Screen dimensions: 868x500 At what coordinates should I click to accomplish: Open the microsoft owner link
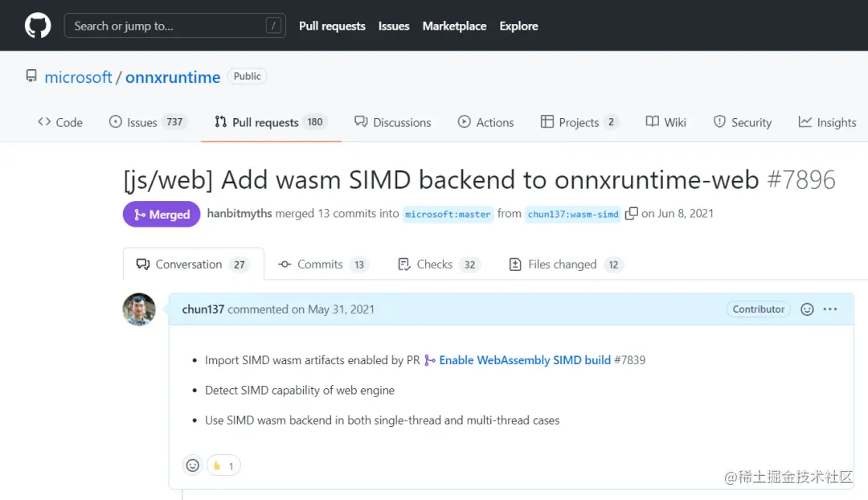[78, 77]
